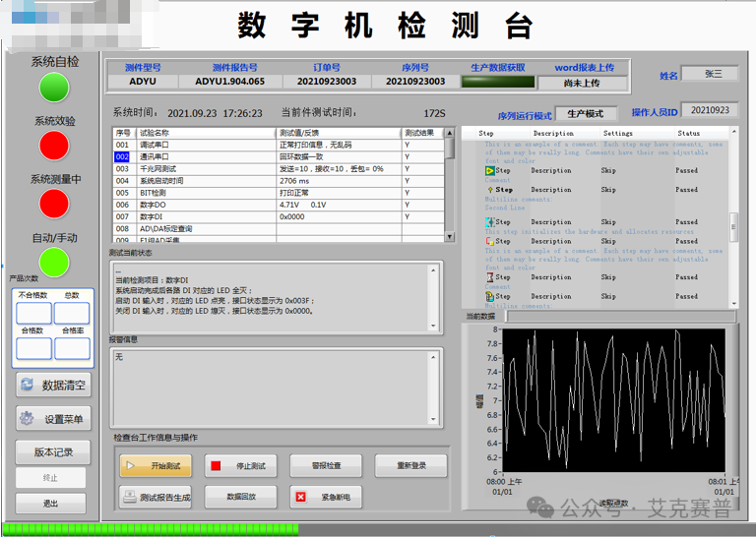Click the 2706 ms test value cell
This screenshot has height=538, width=756.
click(x=339, y=181)
